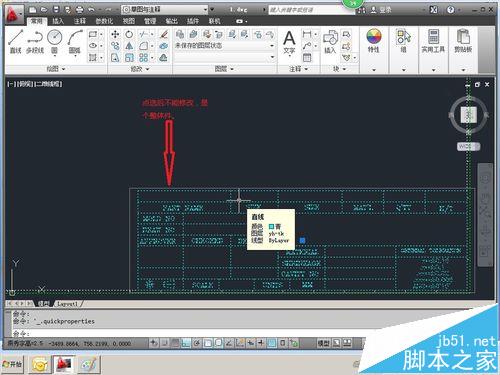Screen dimensions: 500x375
Task: Click the Scale tool icon
Action: point(129,58)
